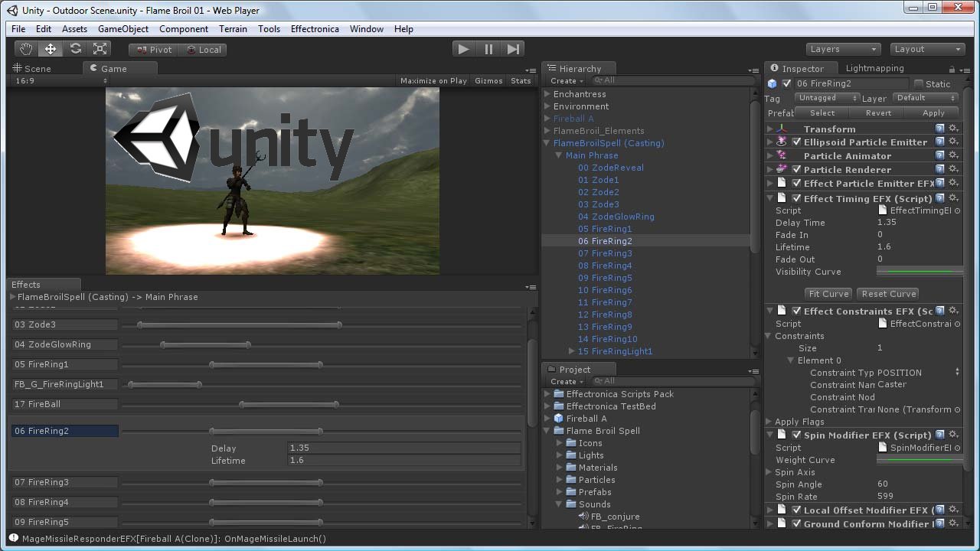
Task: Click the Pause button
Action: [x=488, y=49]
